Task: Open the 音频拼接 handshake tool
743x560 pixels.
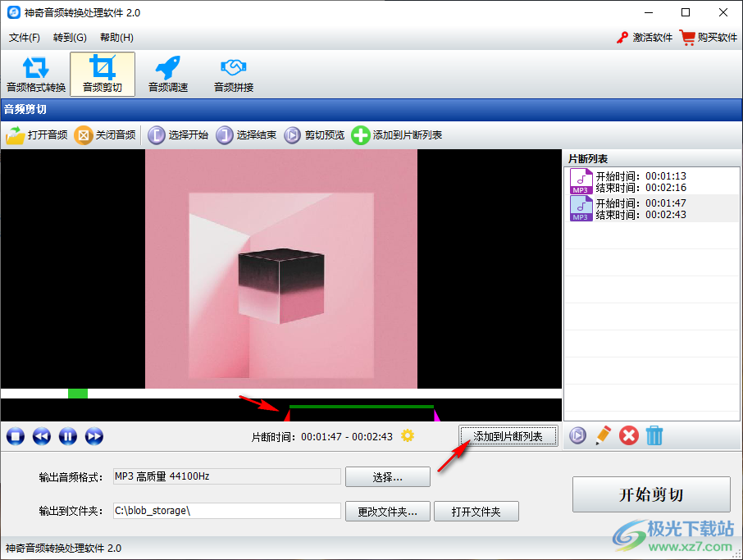Action: (x=234, y=75)
